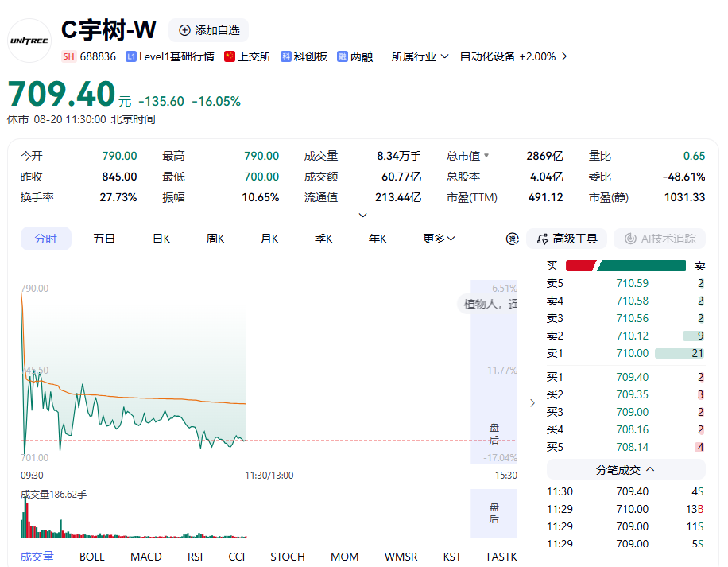
Task: Select the MOM indicator tab
Action: (344, 557)
